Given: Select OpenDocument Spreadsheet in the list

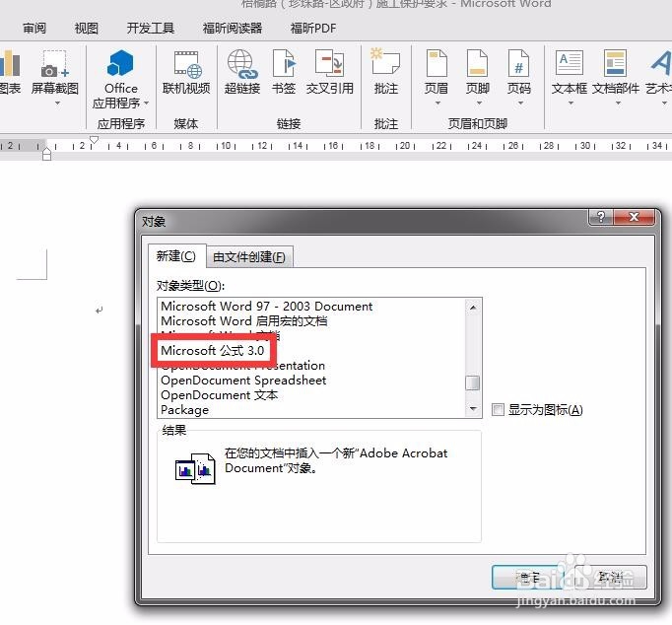Looking at the screenshot, I should (x=243, y=381).
